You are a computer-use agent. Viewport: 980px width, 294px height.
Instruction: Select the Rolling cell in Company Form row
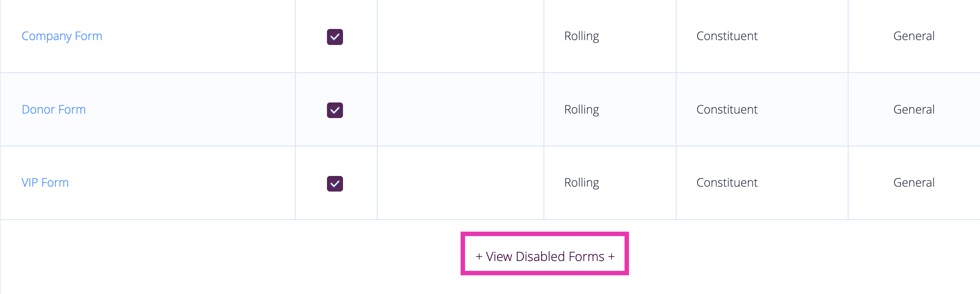[x=581, y=36]
